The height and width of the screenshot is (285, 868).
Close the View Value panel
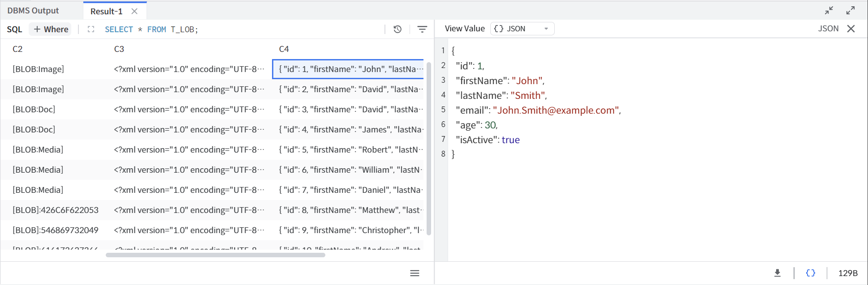[x=851, y=29]
